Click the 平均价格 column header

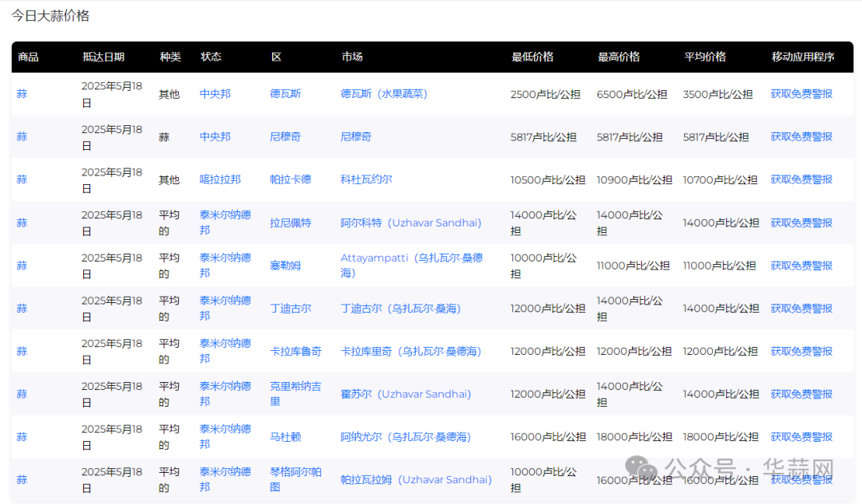pyautogui.click(x=705, y=57)
